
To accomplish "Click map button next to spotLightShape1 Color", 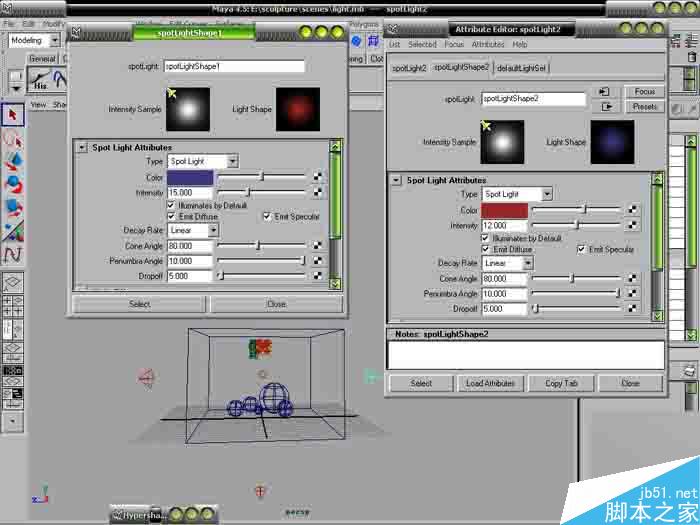I will click(317, 177).
